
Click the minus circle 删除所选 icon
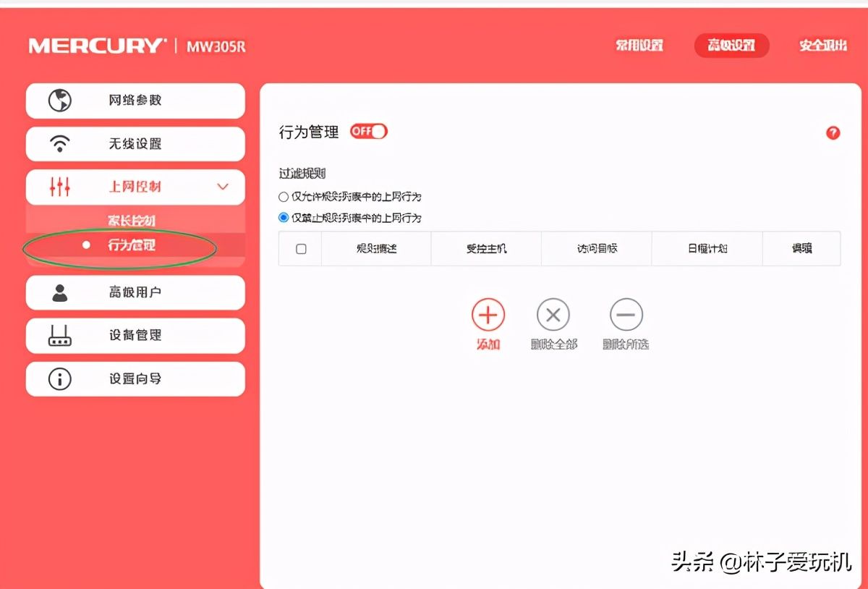[x=626, y=315]
